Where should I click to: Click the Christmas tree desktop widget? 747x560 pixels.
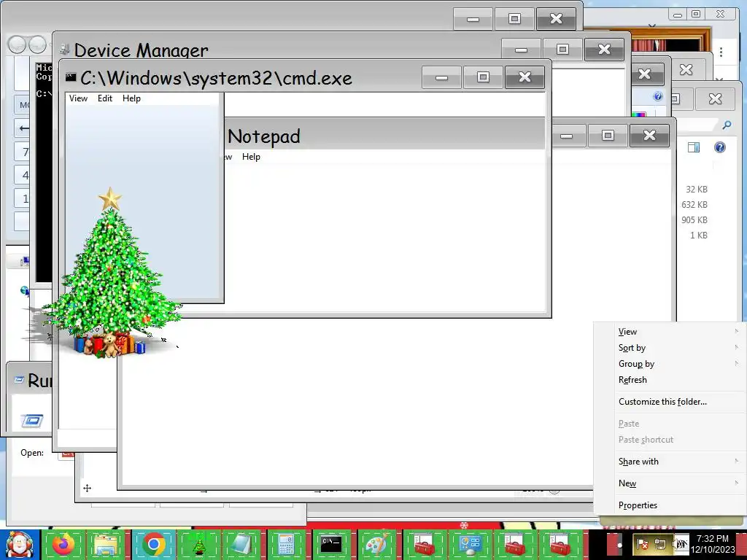click(111, 273)
